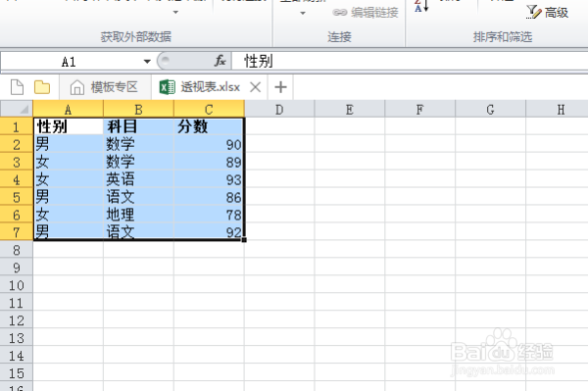Viewport: 588px width, 391px height.
Task: Click cell B4 containing 英语
Action: pyautogui.click(x=139, y=179)
